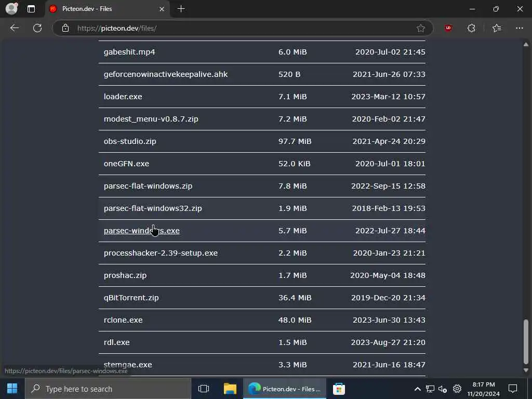Open geforcenowinactivekeepalive.ahk link
The image size is (532, 399).
[x=166, y=74]
